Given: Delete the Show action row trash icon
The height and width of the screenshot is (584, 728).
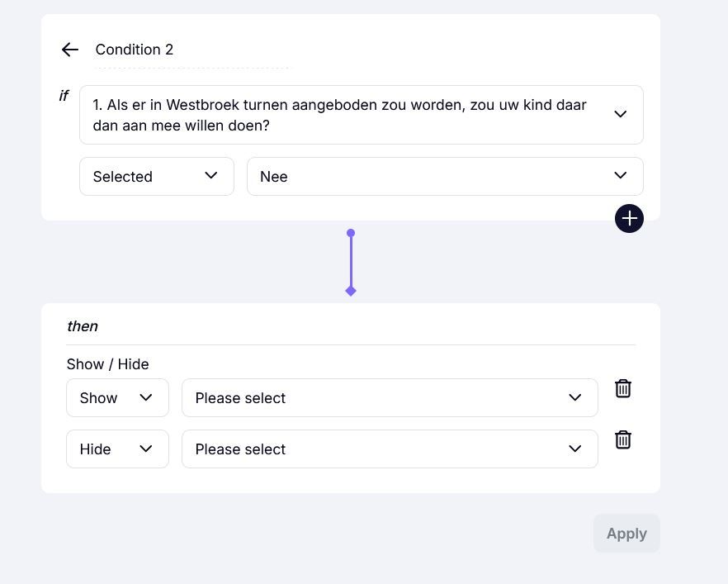Looking at the screenshot, I should [x=622, y=389].
